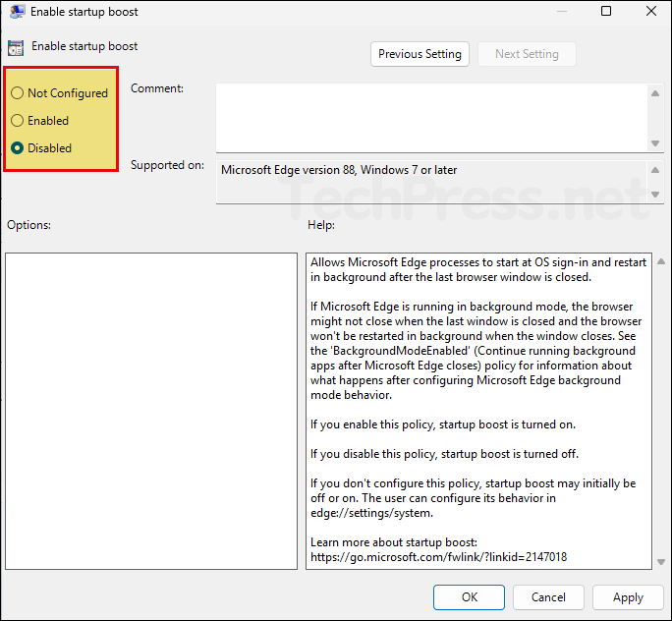The width and height of the screenshot is (672, 621).
Task: Click the 'Comment:' label
Action: click(x=157, y=88)
